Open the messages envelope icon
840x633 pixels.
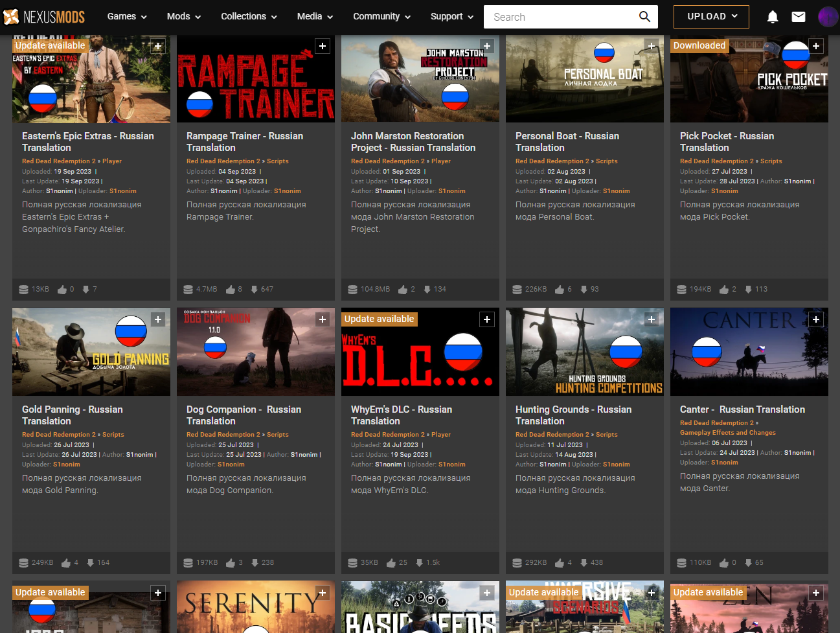click(x=799, y=17)
